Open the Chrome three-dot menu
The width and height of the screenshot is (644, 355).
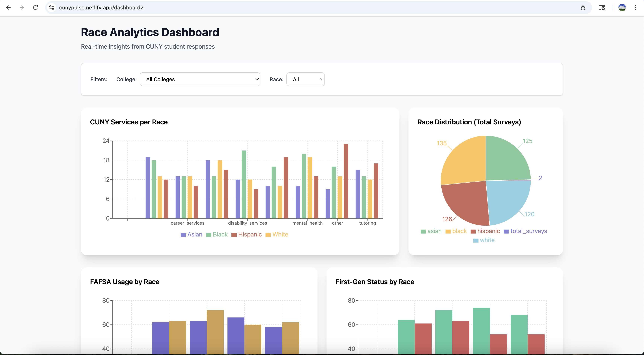[636, 8]
